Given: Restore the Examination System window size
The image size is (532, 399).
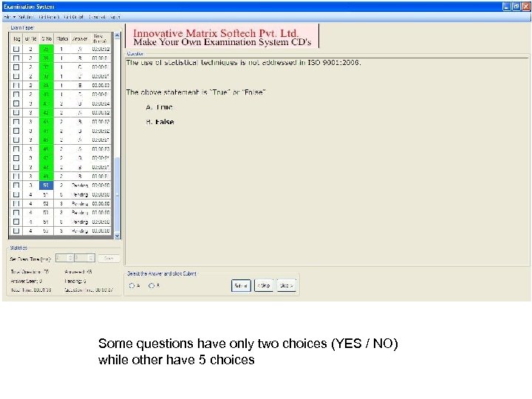Looking at the screenshot, I should tap(516, 7).
